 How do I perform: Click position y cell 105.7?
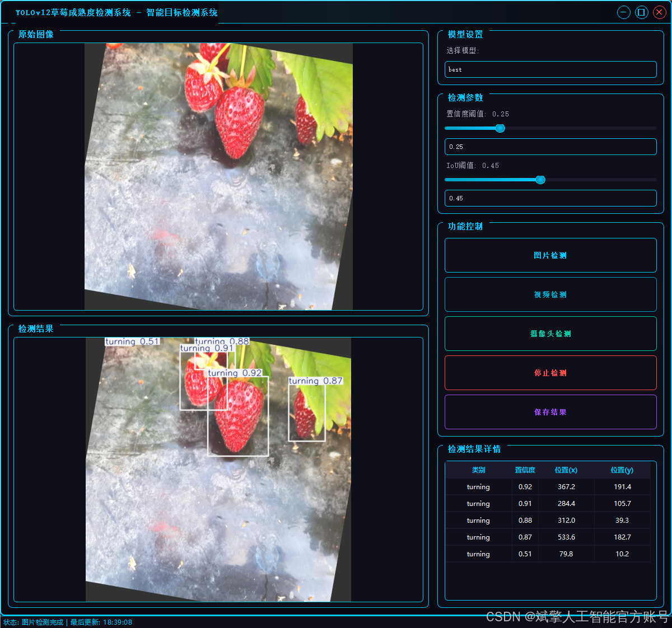point(622,504)
